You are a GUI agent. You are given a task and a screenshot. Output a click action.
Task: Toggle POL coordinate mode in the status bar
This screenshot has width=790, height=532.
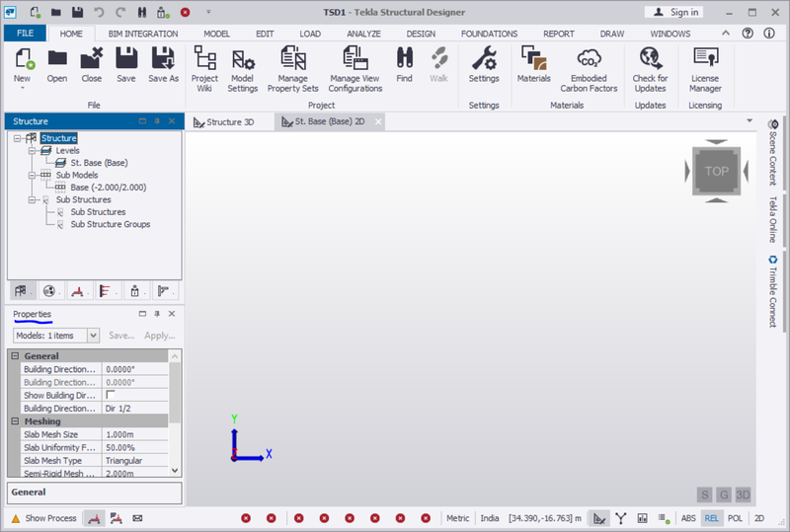tap(735, 518)
